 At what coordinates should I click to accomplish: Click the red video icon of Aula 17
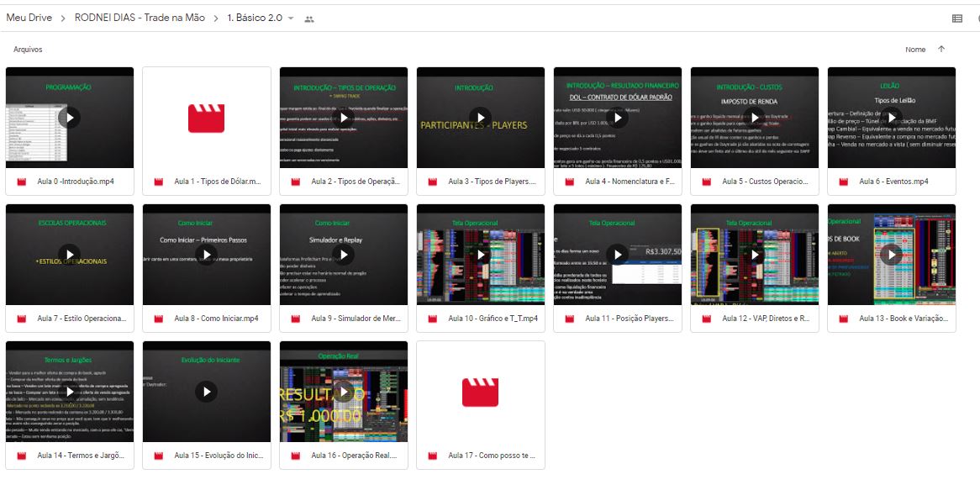click(480, 392)
